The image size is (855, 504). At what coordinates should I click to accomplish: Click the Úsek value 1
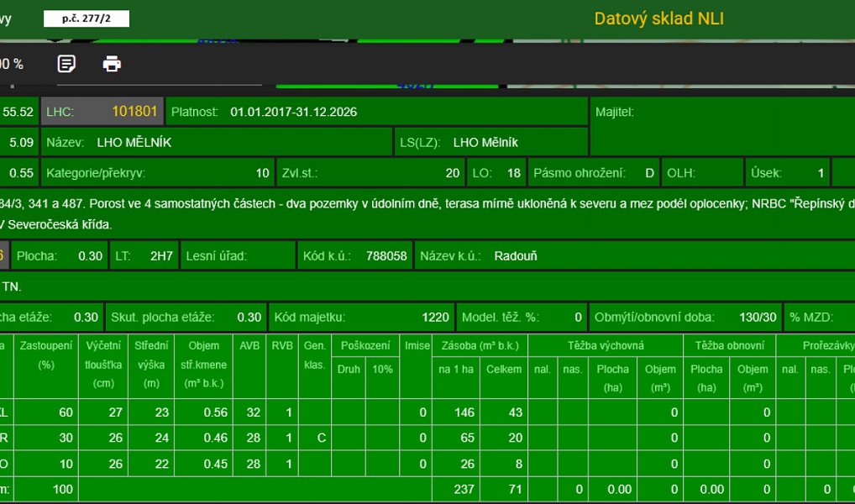coord(821,173)
